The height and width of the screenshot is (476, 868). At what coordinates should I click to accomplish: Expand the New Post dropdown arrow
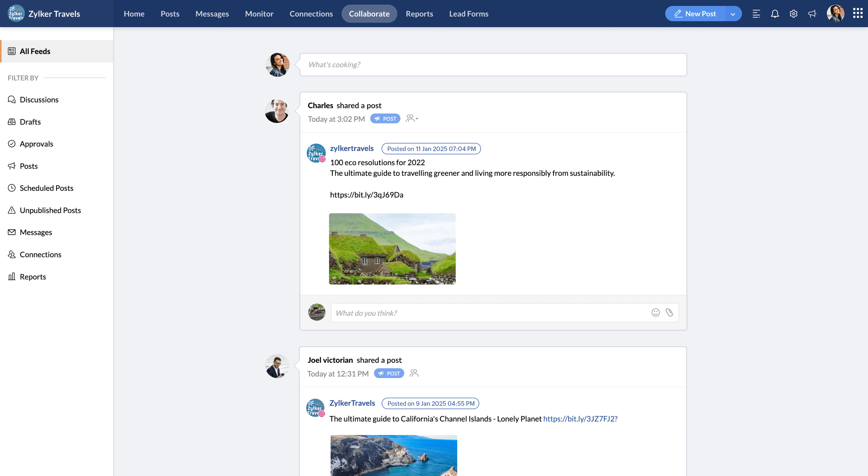coord(733,14)
